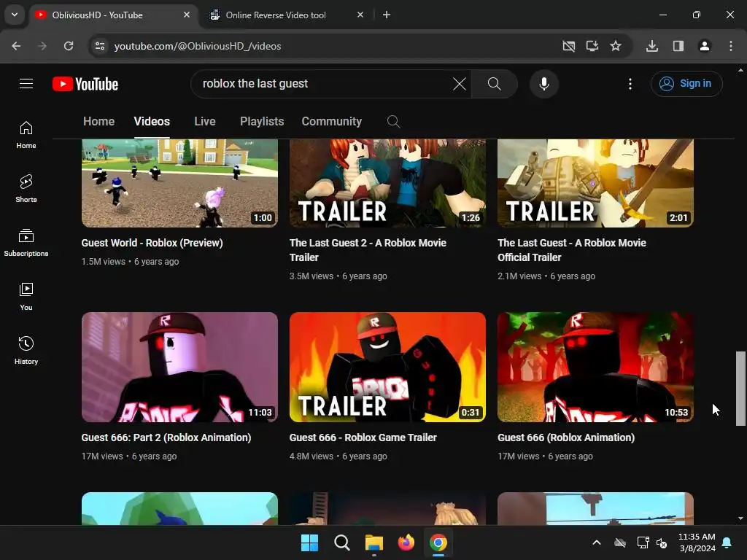
Task: Click the blocked camera icon in address bar
Action: (568, 46)
